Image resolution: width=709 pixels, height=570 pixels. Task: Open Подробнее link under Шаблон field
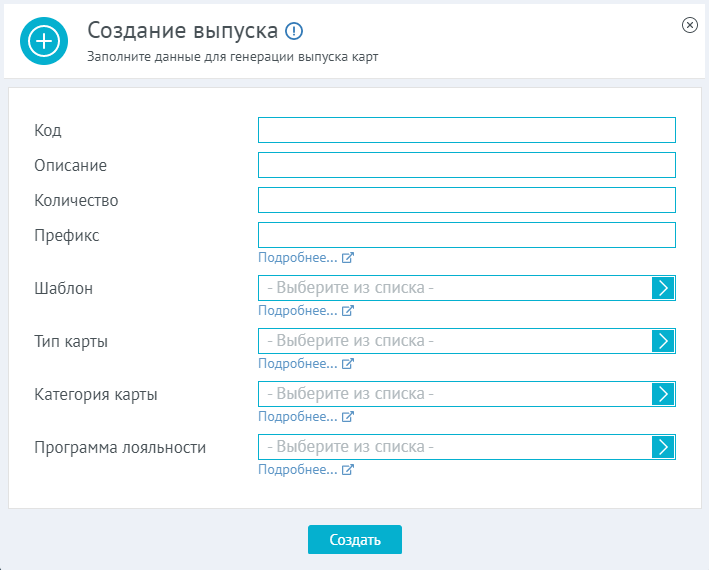pyautogui.click(x=298, y=311)
